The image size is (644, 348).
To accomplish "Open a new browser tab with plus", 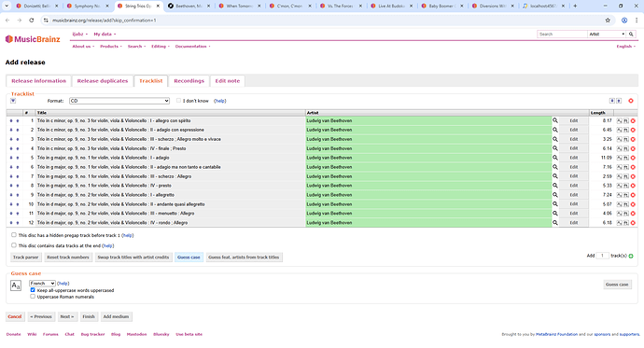I will [575, 7].
